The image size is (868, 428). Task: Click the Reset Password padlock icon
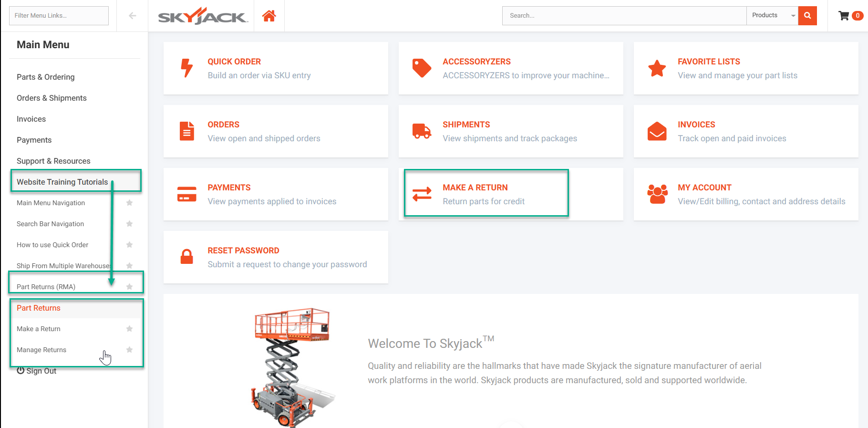[x=186, y=257]
